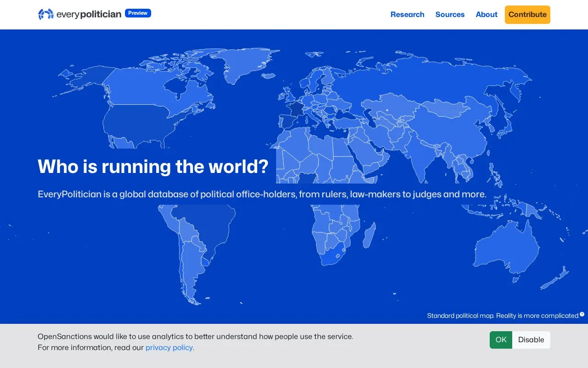Open the Sources page

[x=450, y=14]
